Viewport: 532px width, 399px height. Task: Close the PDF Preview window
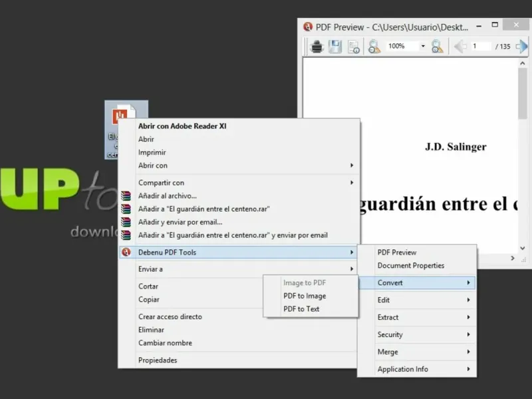pos(516,25)
